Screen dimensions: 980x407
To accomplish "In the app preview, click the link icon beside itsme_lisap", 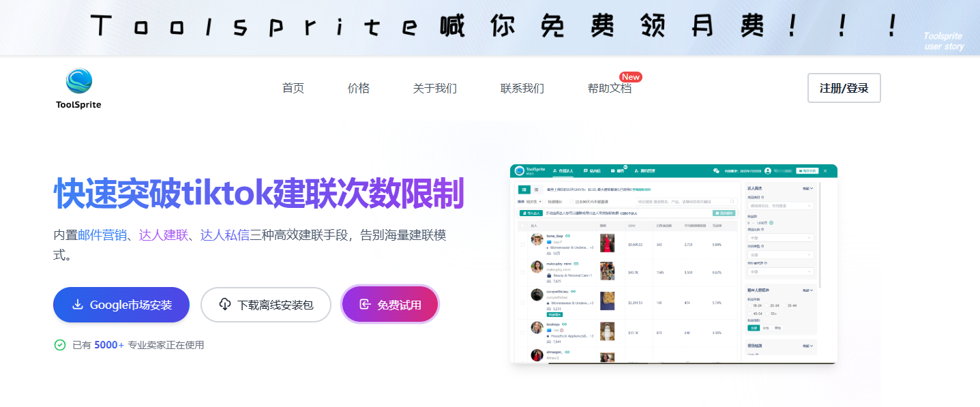I will (567, 236).
